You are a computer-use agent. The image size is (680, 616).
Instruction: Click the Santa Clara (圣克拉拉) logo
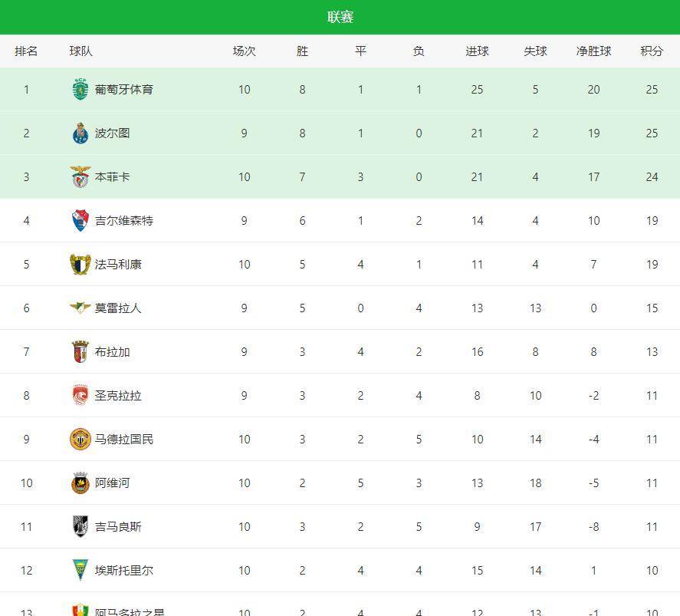tap(80, 395)
